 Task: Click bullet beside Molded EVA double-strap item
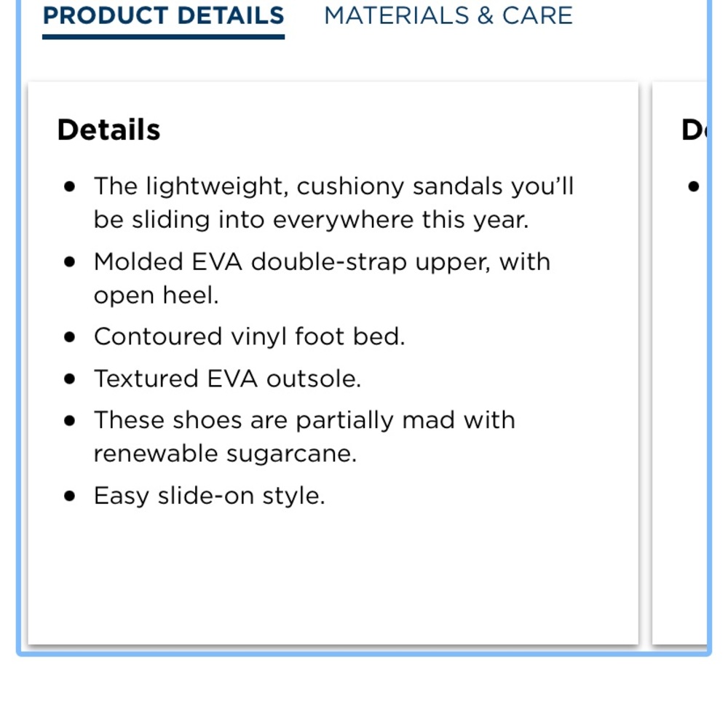pyautogui.click(x=70, y=262)
